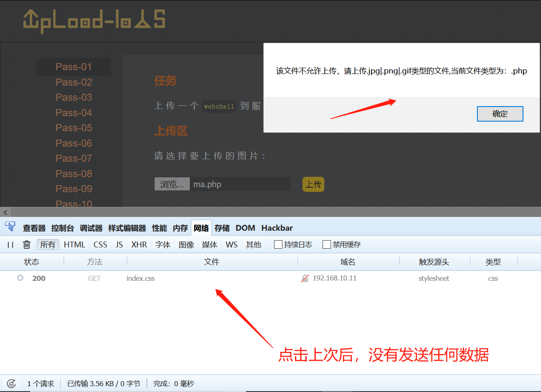Open the Hackbar tab
The height and width of the screenshot is (392, 541).
click(277, 228)
